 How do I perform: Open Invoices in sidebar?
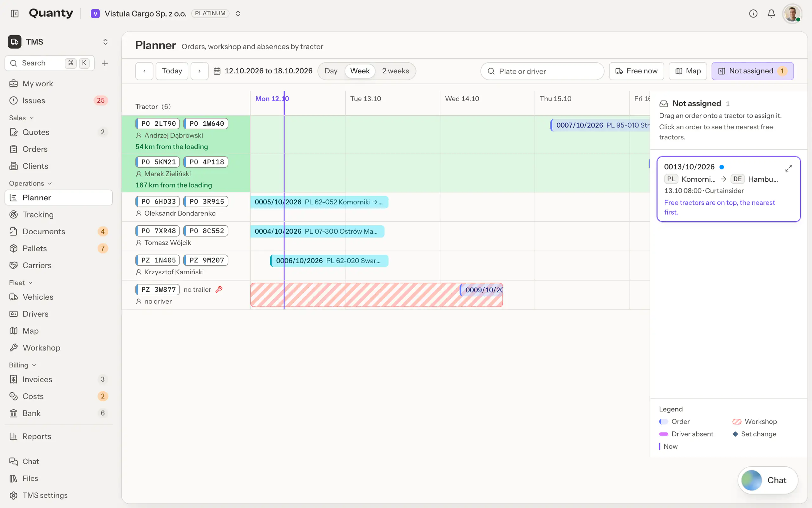pyautogui.click(x=59, y=379)
